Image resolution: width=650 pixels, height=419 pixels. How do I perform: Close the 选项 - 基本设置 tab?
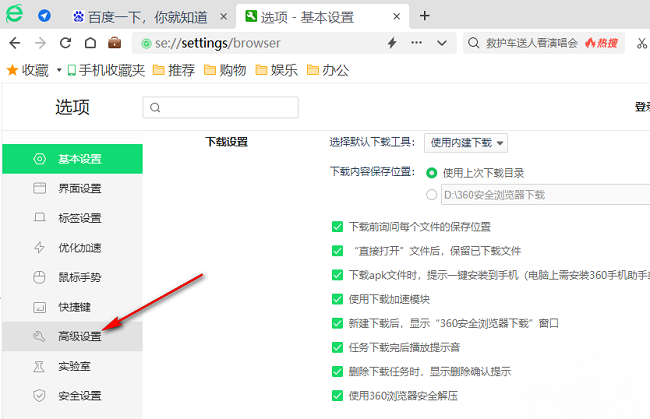pos(396,17)
